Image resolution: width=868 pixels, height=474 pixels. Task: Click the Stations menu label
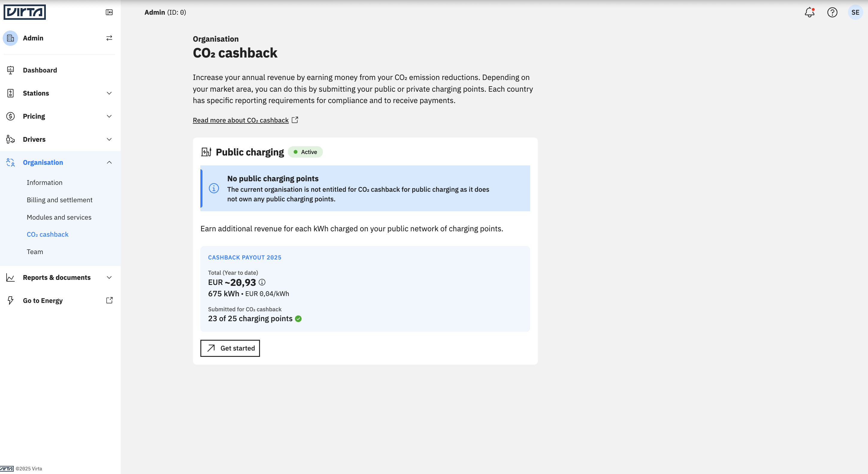(x=36, y=93)
